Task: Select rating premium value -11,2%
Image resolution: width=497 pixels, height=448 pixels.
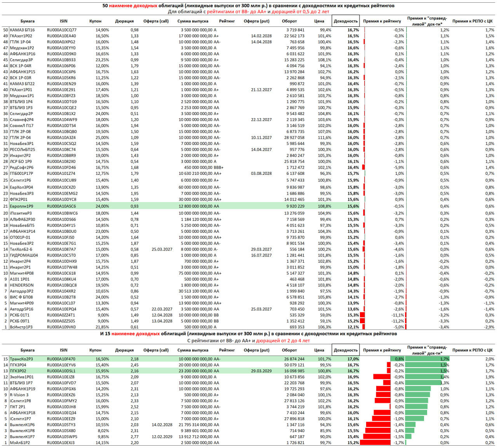Action: click(398, 321)
